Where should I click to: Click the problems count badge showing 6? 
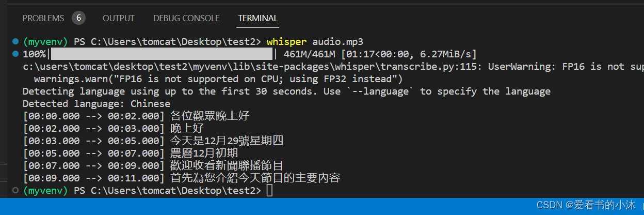[78, 18]
